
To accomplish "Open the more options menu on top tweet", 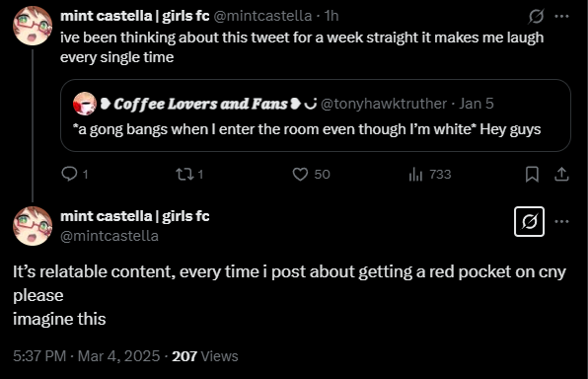I will (561, 16).
